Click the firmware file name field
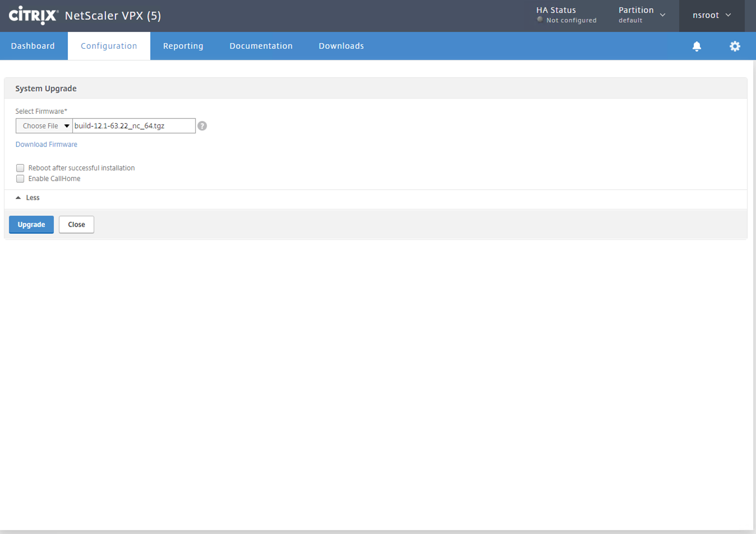This screenshot has height=534, width=756. [134, 126]
